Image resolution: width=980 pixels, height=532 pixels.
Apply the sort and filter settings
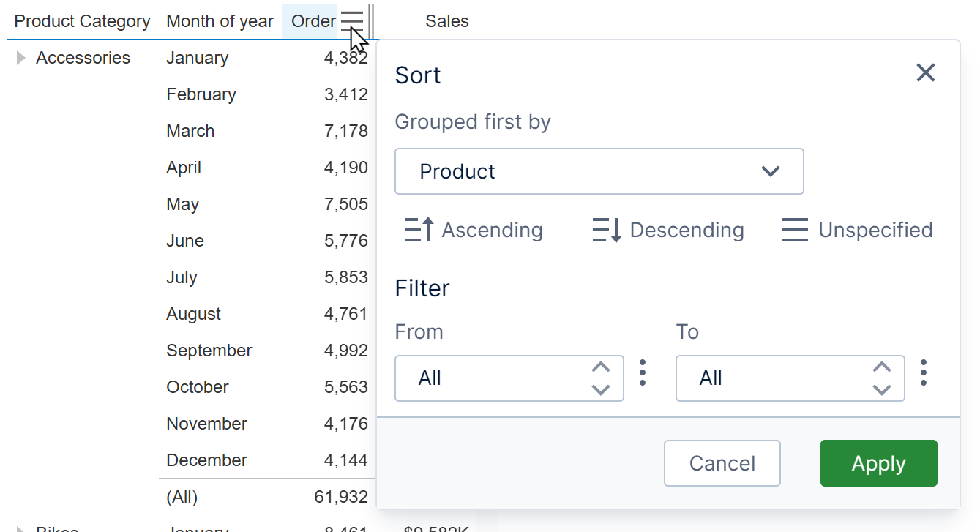point(878,462)
